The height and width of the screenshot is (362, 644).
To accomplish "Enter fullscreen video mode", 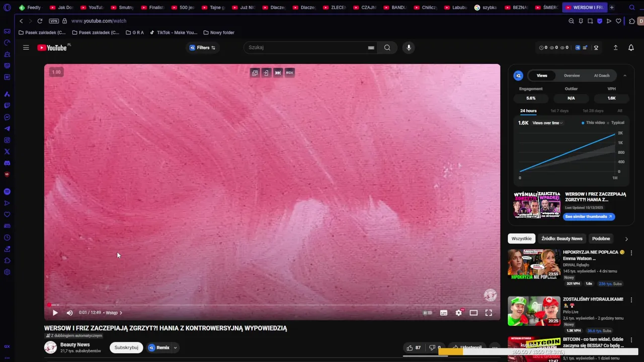I will pyautogui.click(x=489, y=313).
